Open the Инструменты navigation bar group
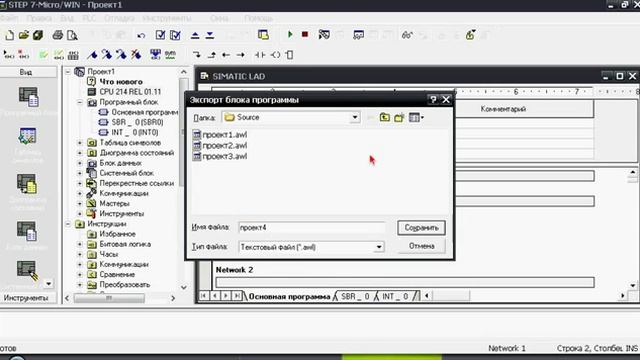Viewport: 640px width, 360px height. [26, 298]
